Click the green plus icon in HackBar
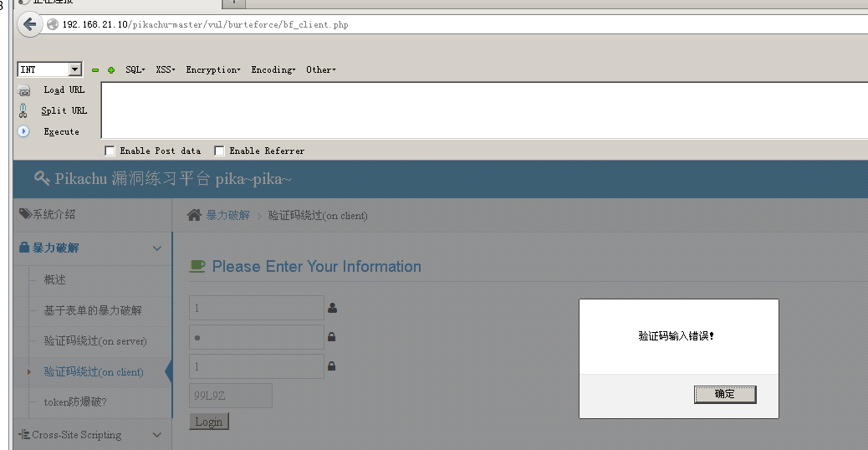 point(111,70)
